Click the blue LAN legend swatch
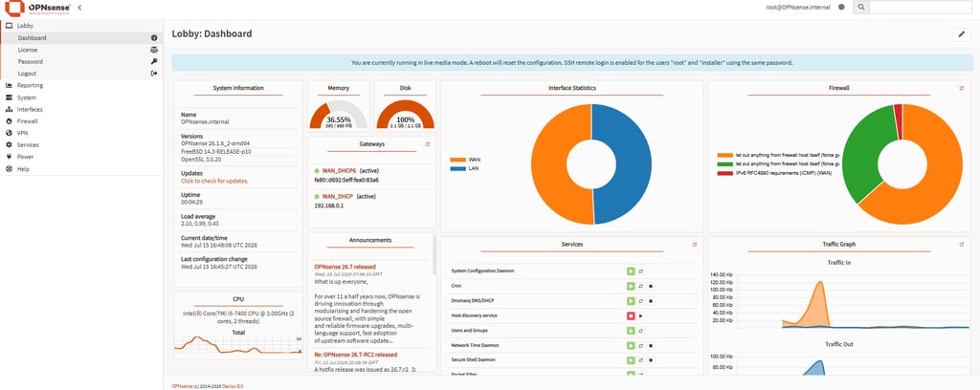This screenshot has width=980, height=390. click(x=457, y=168)
